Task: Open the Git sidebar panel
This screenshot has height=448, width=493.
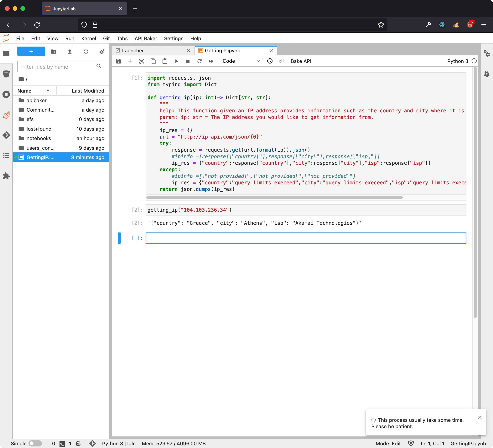Action: (x=6, y=135)
